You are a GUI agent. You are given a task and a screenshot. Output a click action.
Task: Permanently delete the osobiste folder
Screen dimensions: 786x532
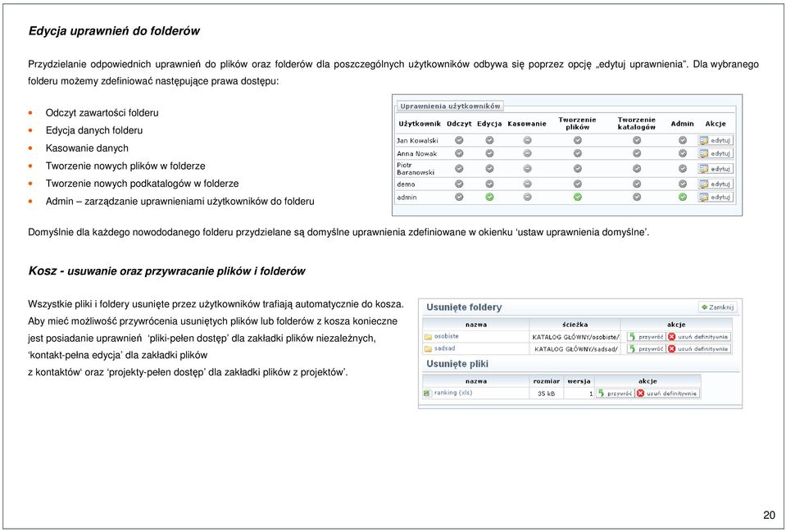699,336
